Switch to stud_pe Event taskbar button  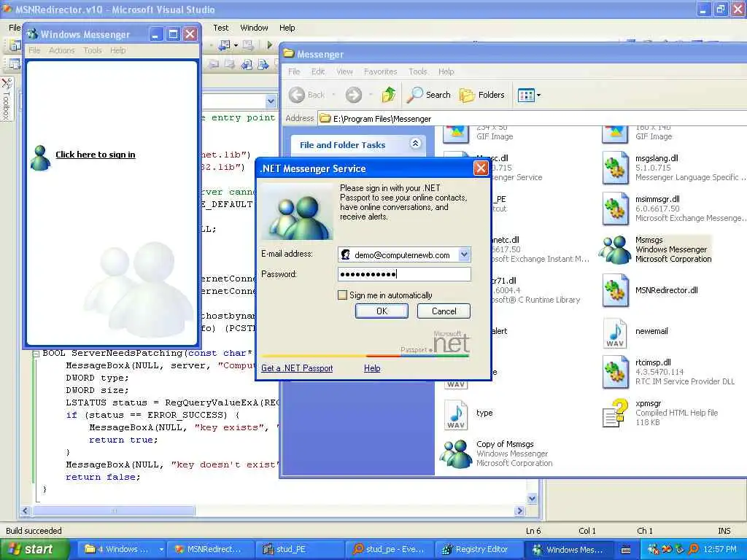click(x=389, y=549)
